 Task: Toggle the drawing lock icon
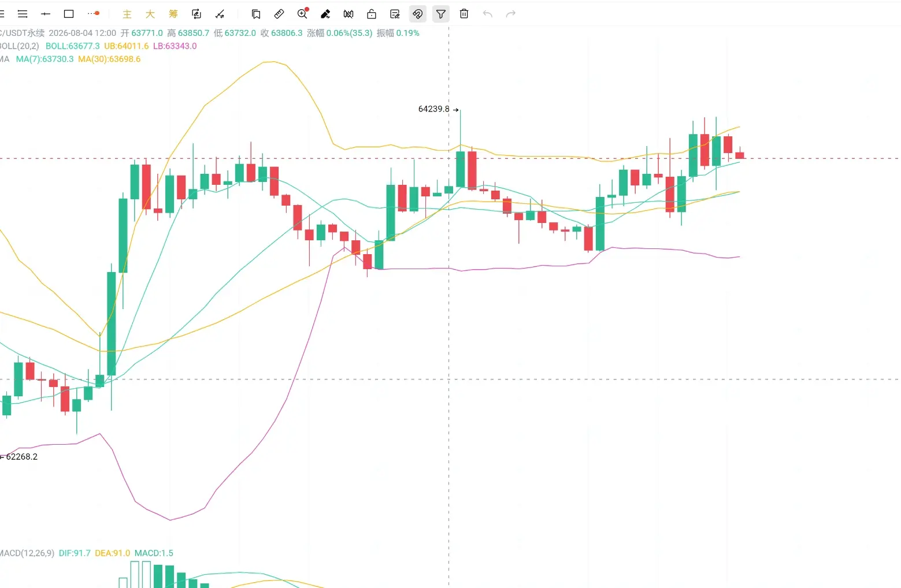coord(372,14)
